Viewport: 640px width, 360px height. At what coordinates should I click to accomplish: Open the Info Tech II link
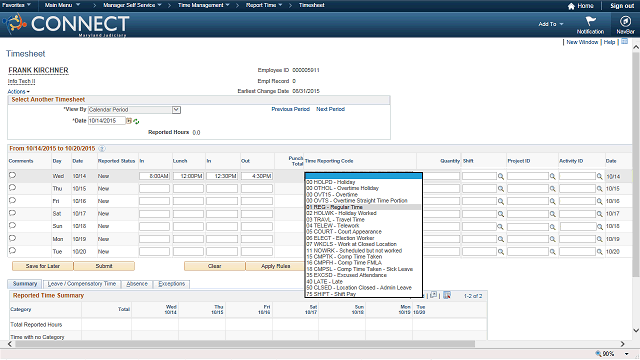(x=22, y=81)
